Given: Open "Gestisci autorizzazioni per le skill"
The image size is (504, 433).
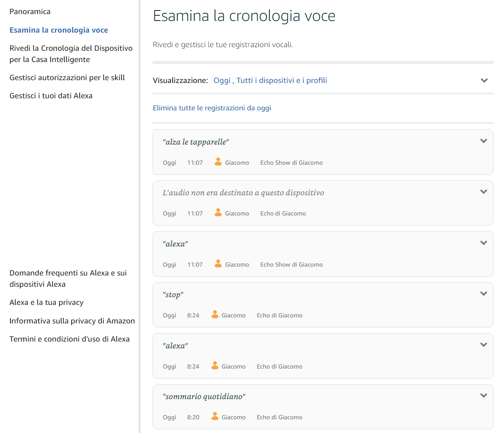Looking at the screenshot, I should coord(67,78).
